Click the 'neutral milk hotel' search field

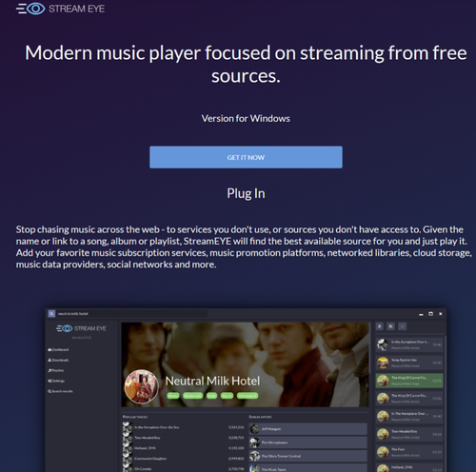(132, 314)
